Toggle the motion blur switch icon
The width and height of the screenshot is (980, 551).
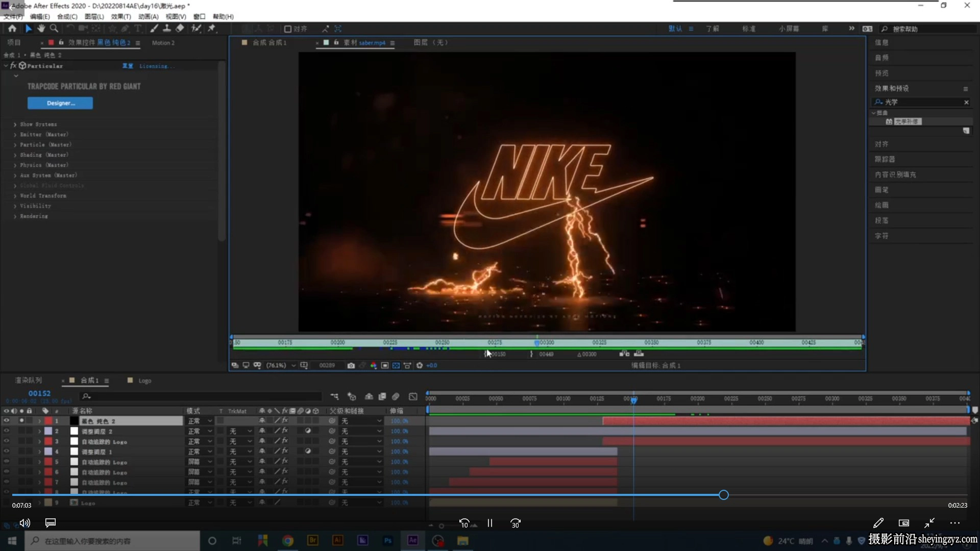tap(396, 396)
